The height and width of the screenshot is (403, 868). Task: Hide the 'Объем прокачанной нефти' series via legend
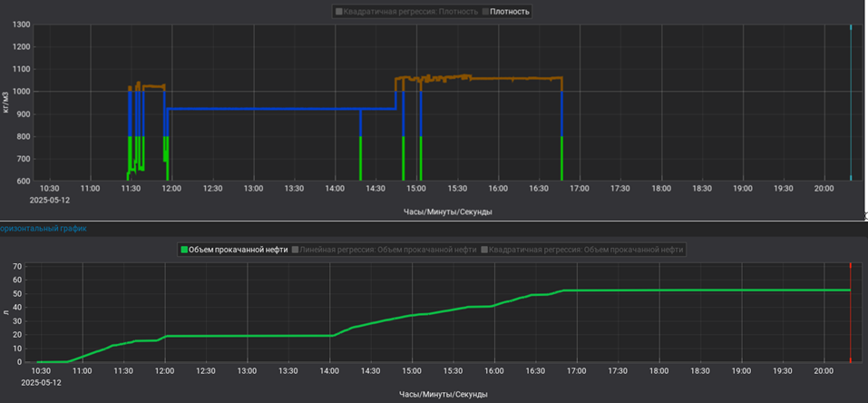(236, 249)
